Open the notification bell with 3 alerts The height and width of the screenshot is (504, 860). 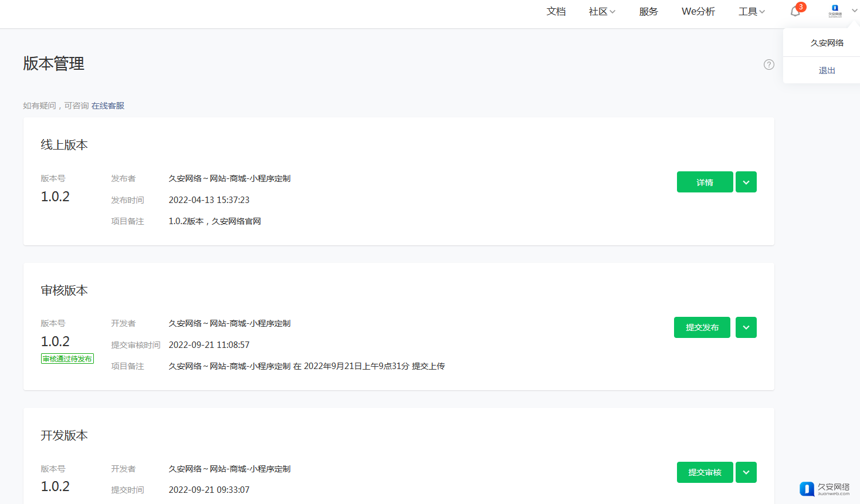[795, 12]
